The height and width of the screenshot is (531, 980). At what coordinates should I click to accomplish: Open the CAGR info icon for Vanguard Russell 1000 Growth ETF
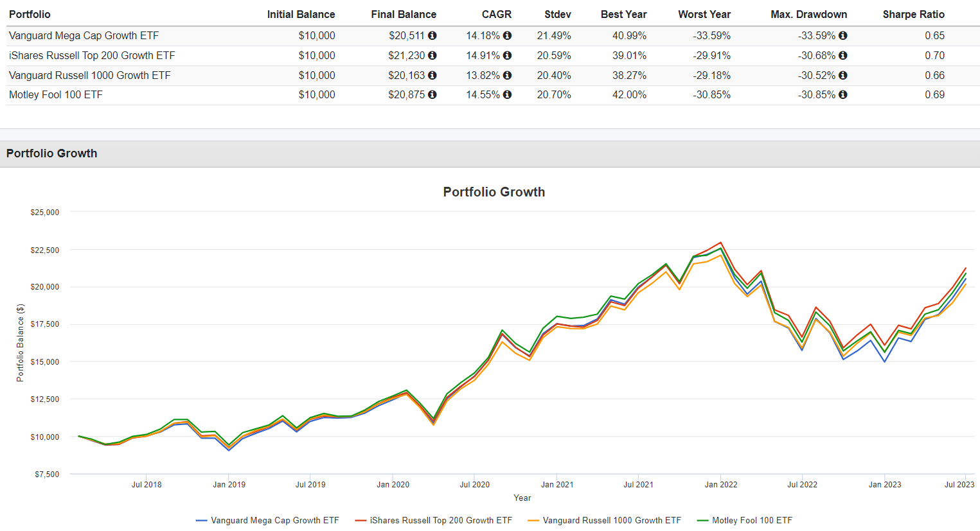click(507, 75)
